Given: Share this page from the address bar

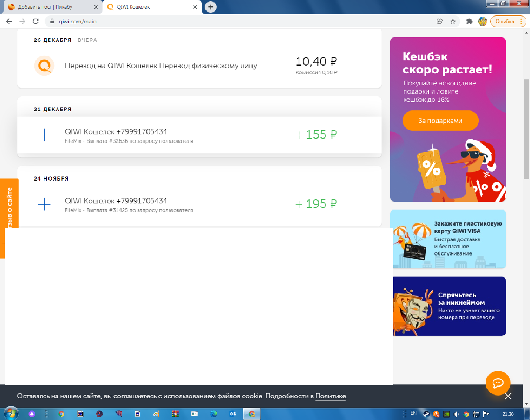Looking at the screenshot, I should (440, 21).
